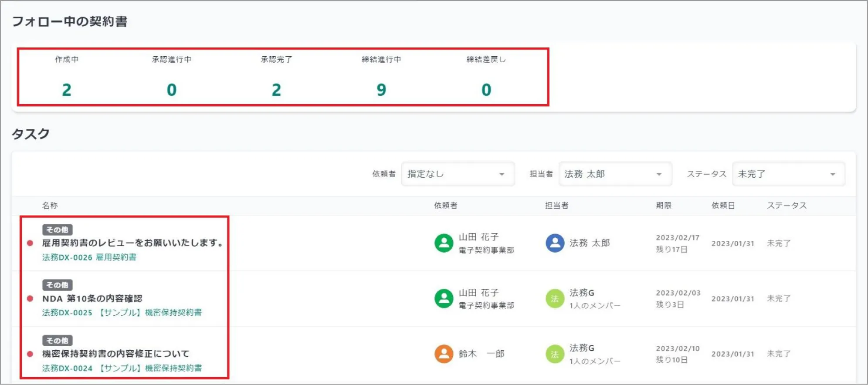Click 鈴木 一郎's orange avatar icon

[x=444, y=354]
